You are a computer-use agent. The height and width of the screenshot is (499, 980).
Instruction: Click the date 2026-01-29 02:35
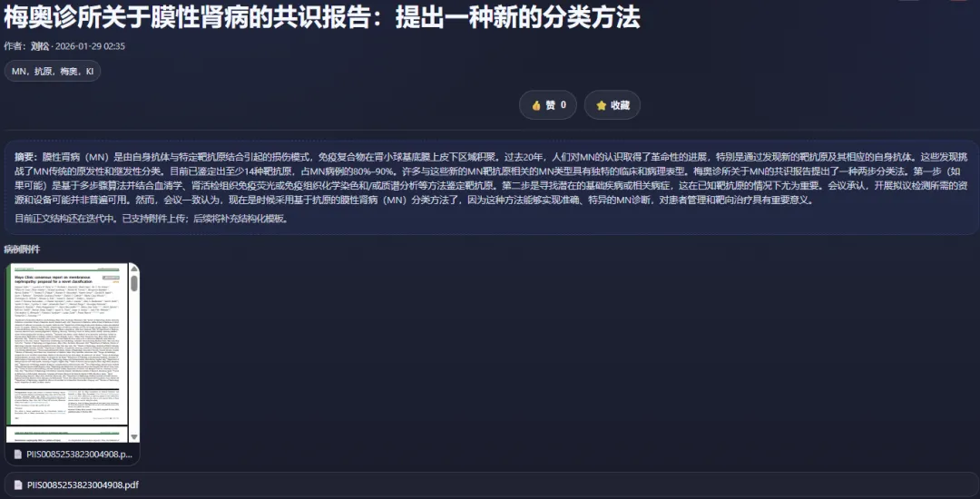tap(90, 46)
